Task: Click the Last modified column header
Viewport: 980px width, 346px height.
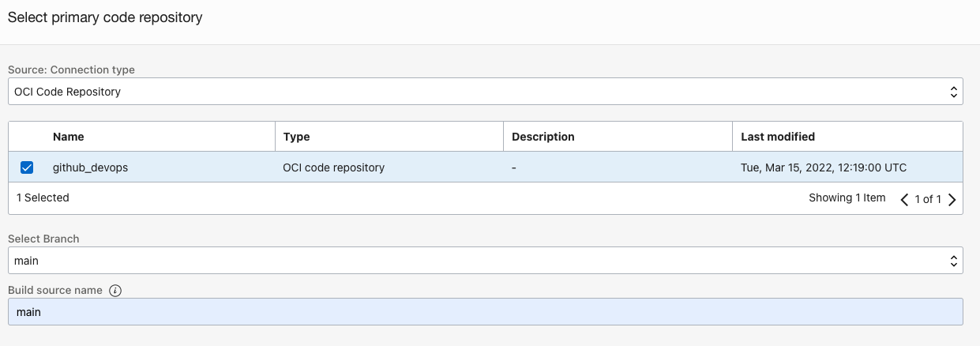Action: point(777,137)
